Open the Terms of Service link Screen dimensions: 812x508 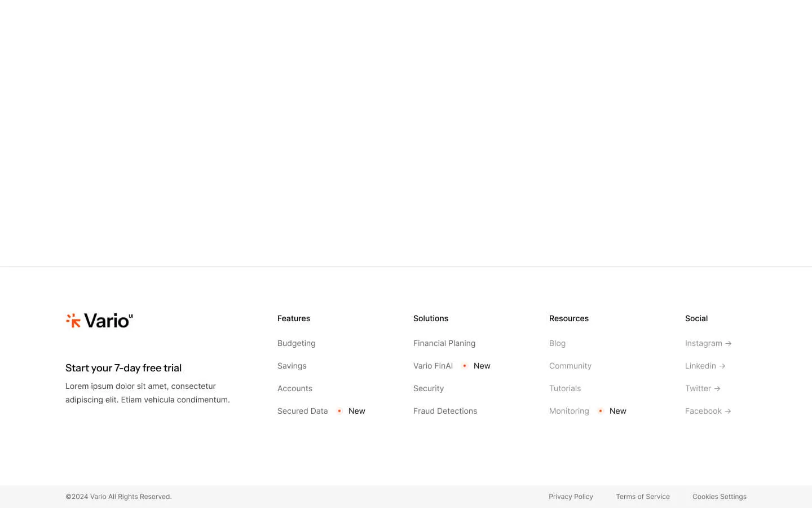click(642, 497)
